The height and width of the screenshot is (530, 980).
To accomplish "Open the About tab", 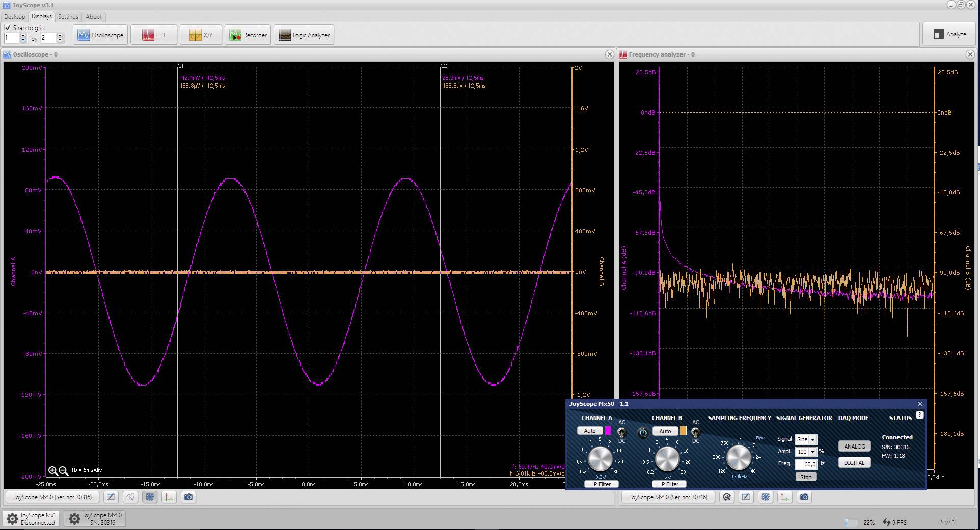I will click(93, 16).
